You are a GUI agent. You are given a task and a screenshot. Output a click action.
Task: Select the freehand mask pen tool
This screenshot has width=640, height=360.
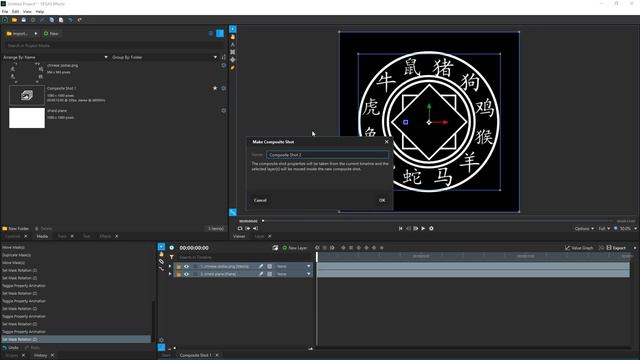[x=233, y=68]
